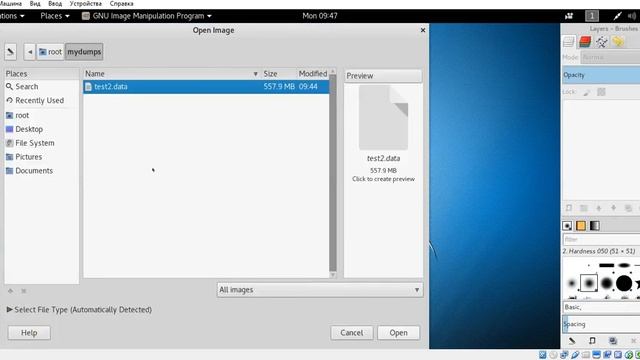Image resolution: width=640 pixels, height=360 pixels.
Task: Open GNU Image Manipulation Program app menu
Action: pos(147,16)
